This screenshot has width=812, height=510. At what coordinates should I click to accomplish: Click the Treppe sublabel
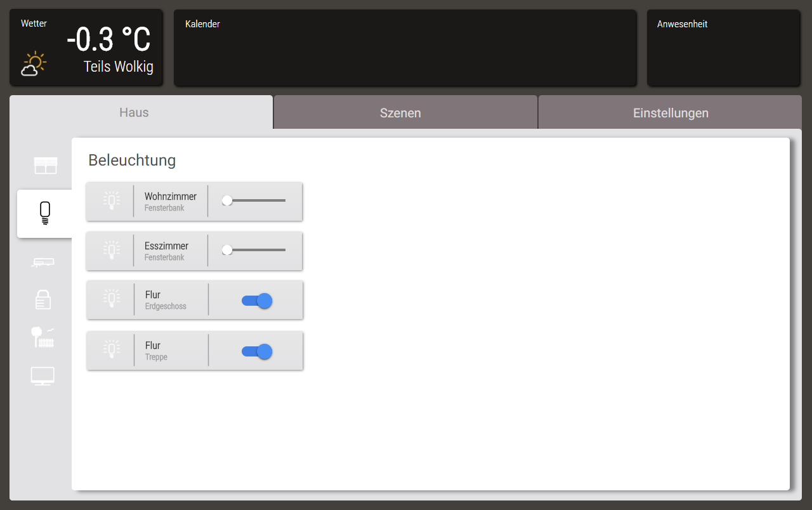pyautogui.click(x=156, y=357)
